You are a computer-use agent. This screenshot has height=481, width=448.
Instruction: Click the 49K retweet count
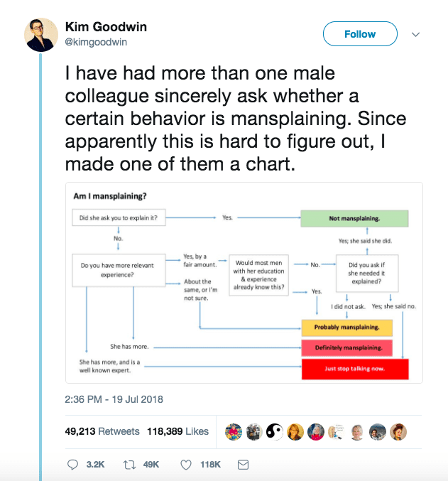point(151,465)
